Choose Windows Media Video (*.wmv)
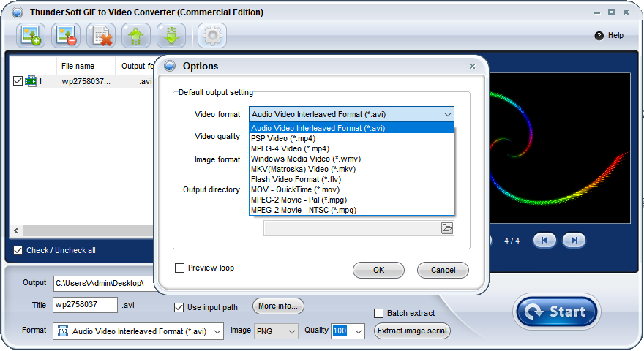The height and width of the screenshot is (351, 644). click(351, 159)
